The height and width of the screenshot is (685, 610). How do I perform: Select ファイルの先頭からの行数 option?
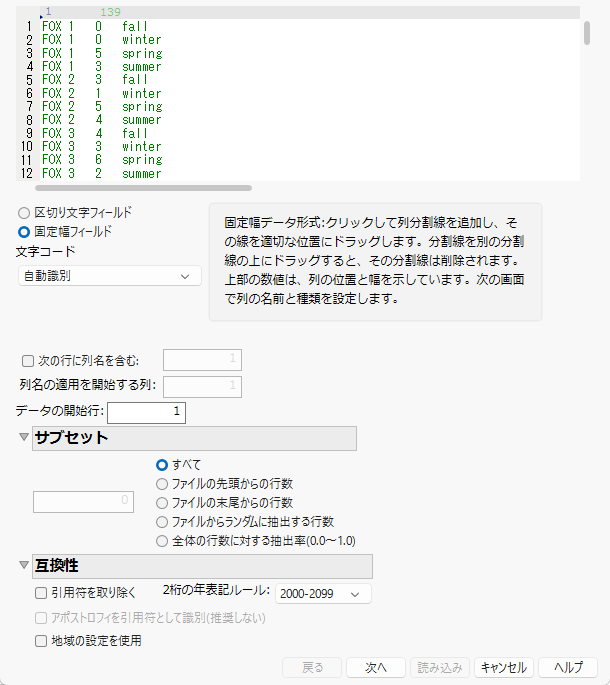pos(162,484)
